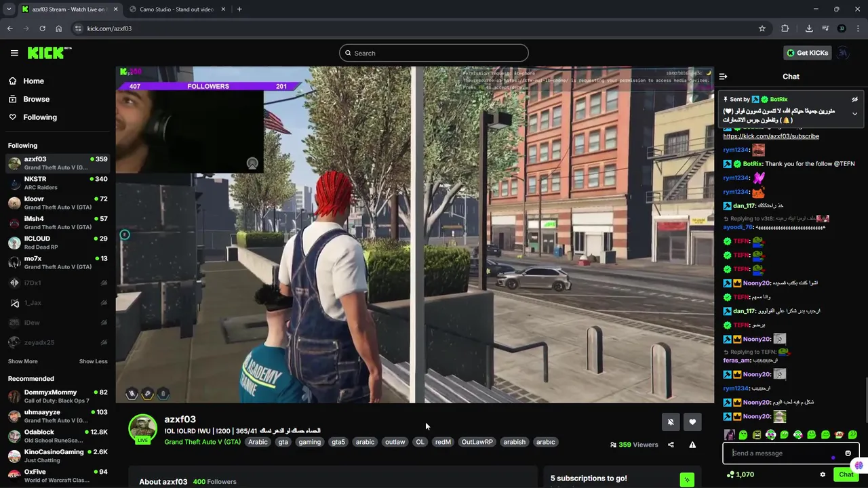Click the arabish tag
Viewport: 868px width, 488px height.
pyautogui.click(x=514, y=442)
